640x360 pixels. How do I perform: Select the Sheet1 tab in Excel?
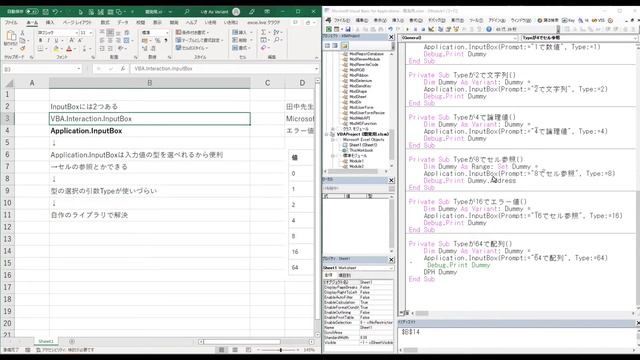coord(46,341)
